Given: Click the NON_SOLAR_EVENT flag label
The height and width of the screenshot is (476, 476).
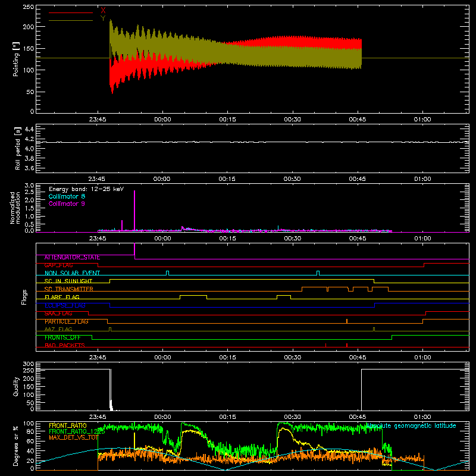Looking at the screenshot, I should 72,273.
